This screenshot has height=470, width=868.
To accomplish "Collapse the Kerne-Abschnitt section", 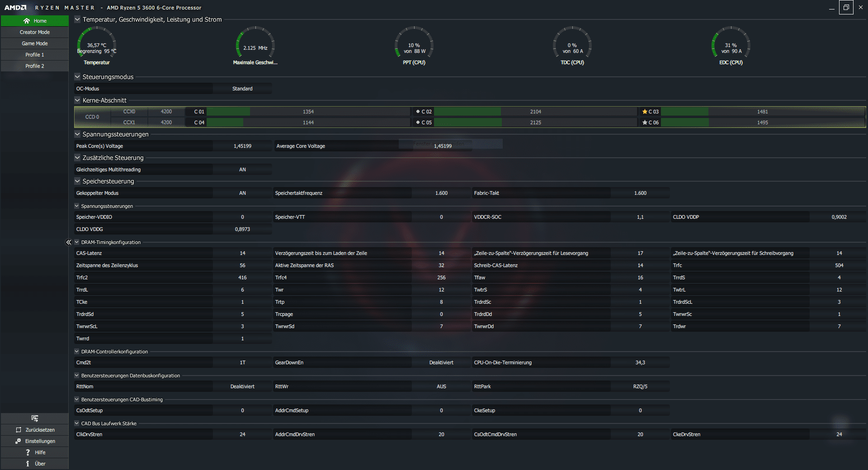I will (x=77, y=100).
